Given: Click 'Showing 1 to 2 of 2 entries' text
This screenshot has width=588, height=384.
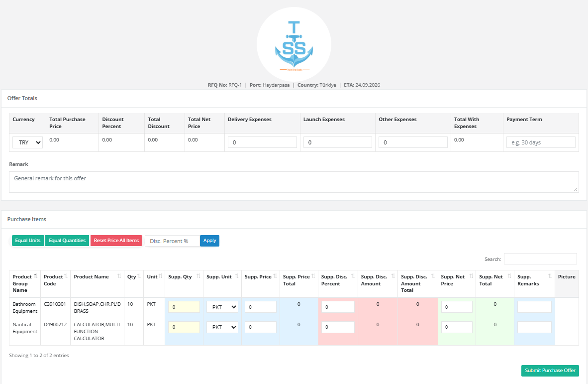Looking at the screenshot, I should pos(39,356).
